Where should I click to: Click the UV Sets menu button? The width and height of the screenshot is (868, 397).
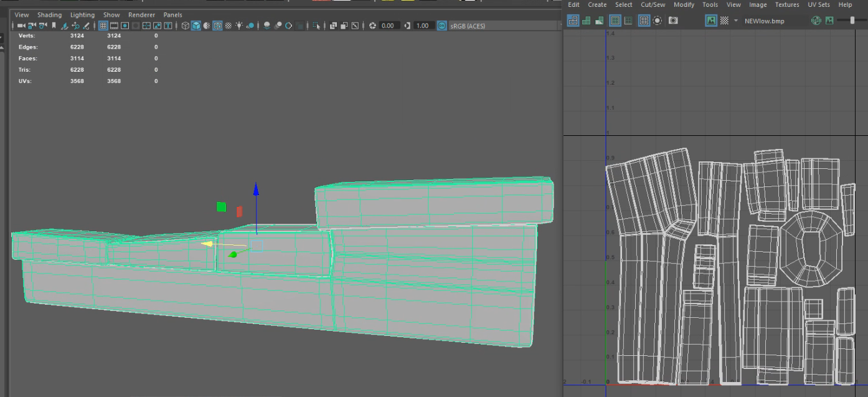(x=819, y=5)
